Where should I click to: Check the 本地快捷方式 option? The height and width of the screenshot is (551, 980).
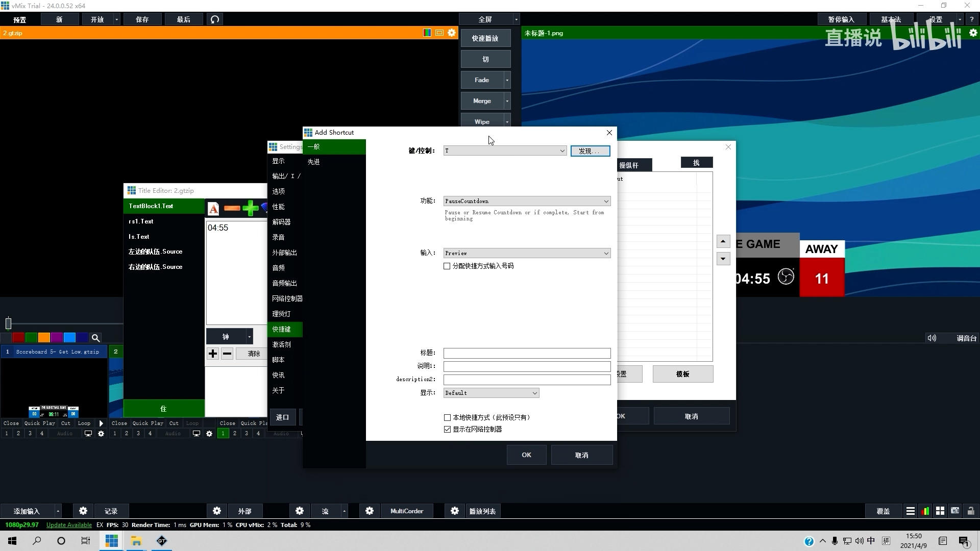pyautogui.click(x=448, y=418)
